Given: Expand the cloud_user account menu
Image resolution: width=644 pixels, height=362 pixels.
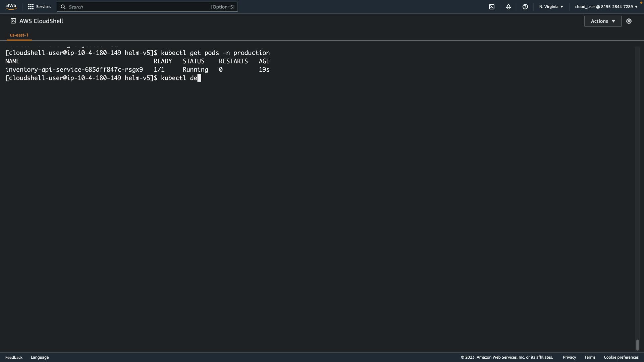Looking at the screenshot, I should tap(606, 7).
